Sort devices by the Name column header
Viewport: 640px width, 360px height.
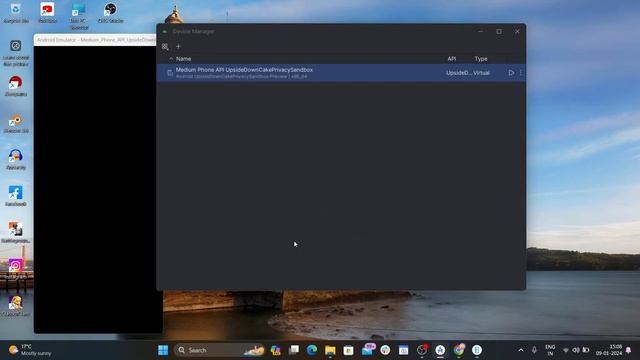click(183, 59)
